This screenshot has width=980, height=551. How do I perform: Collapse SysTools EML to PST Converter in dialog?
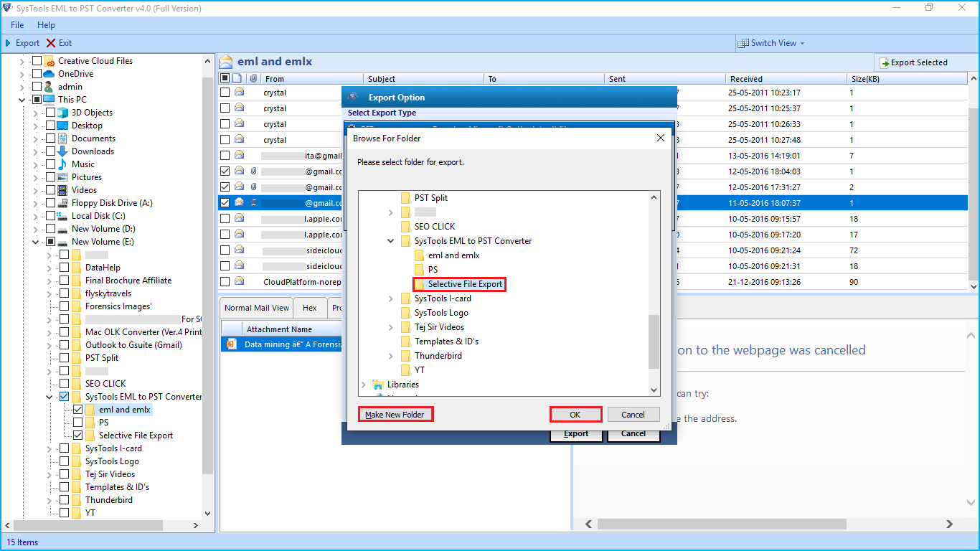coord(391,241)
